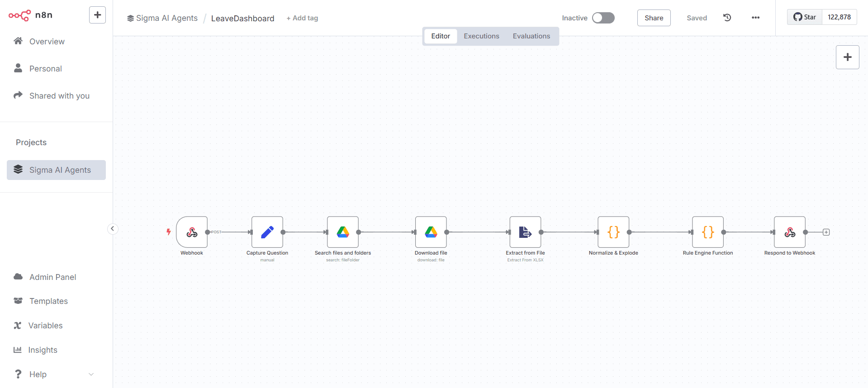The height and width of the screenshot is (388, 868).
Task: Click the n8n logo
Action: [30, 15]
